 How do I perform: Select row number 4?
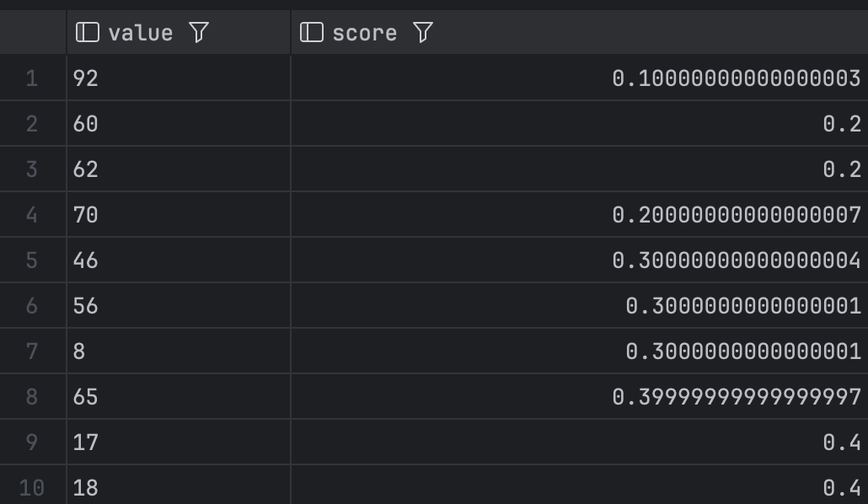click(32, 214)
